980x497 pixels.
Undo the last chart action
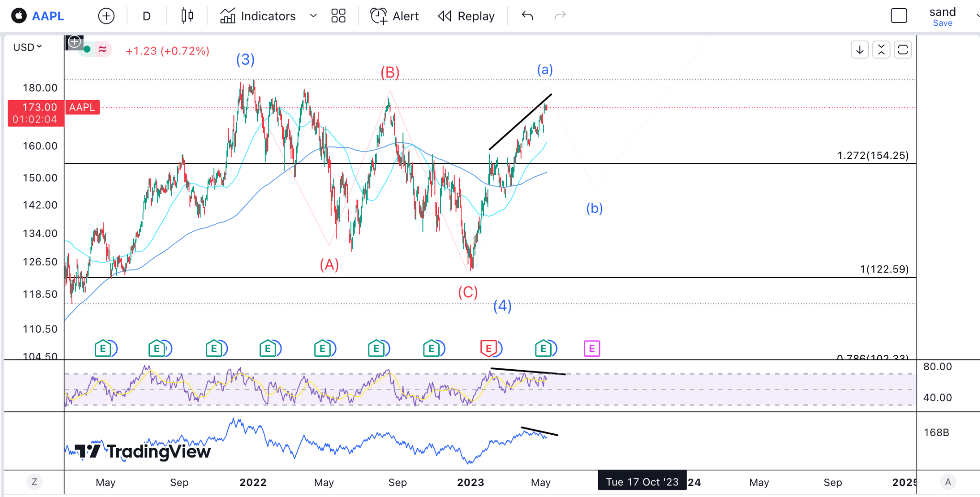(x=527, y=16)
